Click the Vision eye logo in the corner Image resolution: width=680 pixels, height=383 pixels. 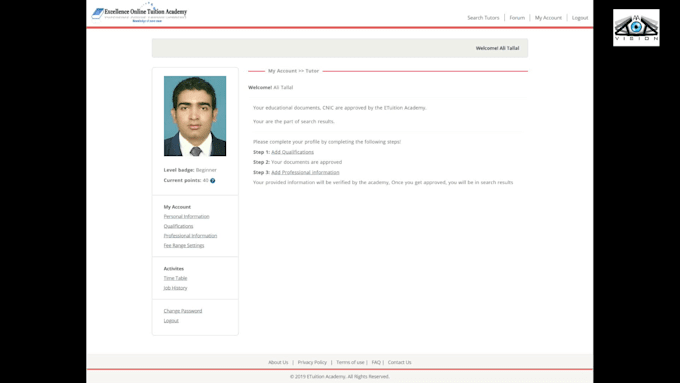[x=636, y=28]
